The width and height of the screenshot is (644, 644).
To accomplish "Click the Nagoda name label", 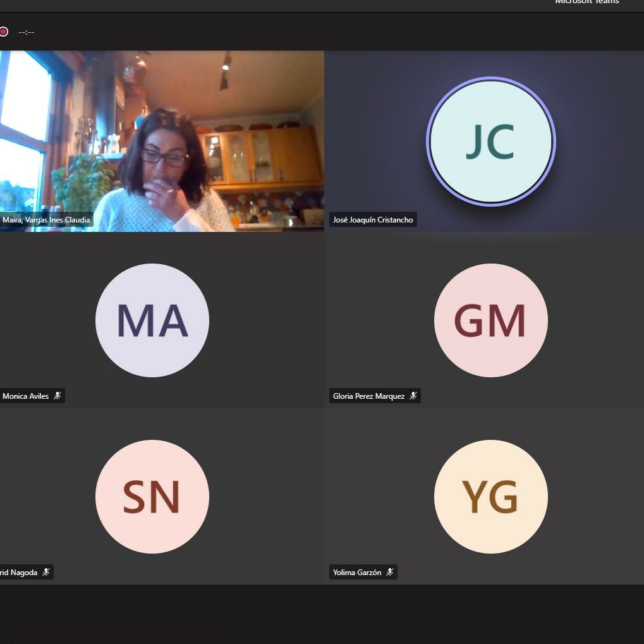I will coord(18,573).
